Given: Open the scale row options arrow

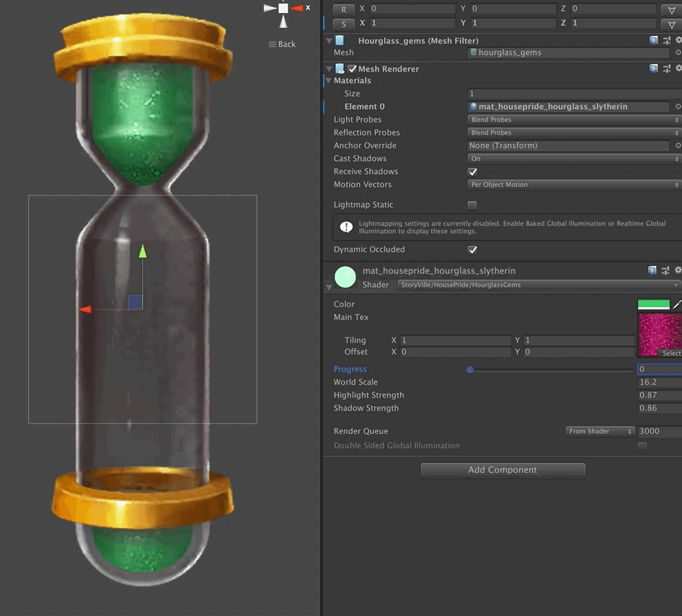Looking at the screenshot, I should (x=671, y=24).
